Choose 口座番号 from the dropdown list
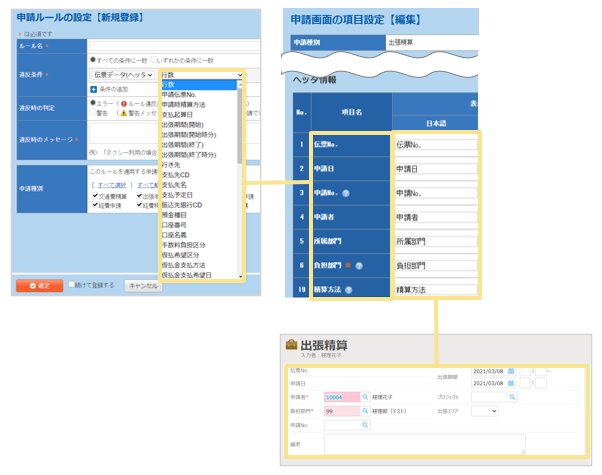 pyautogui.click(x=176, y=225)
